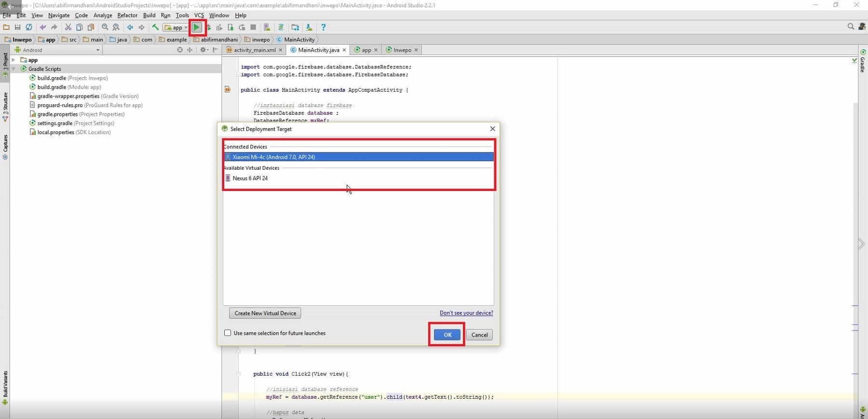Switch to the activity_main.xml editor tab
This screenshot has height=419, width=868.
255,50
